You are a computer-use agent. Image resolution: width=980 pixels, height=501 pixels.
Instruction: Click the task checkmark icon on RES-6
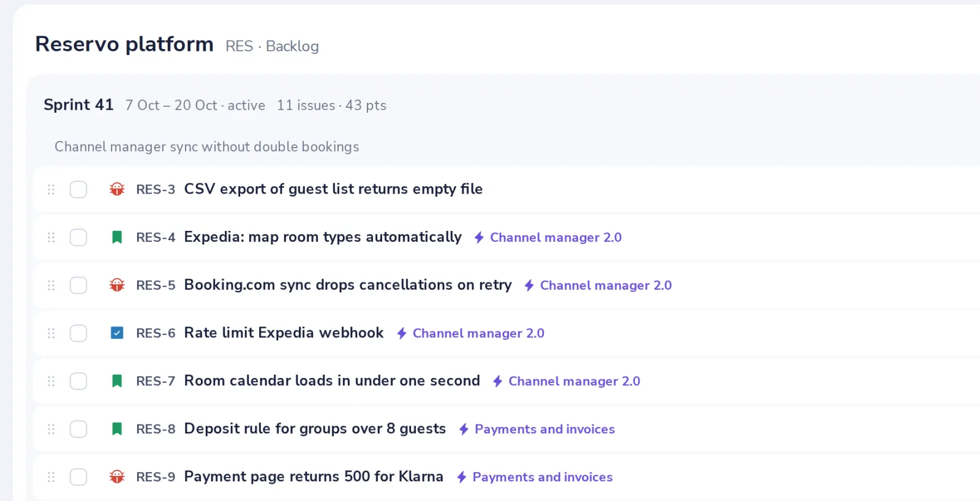pos(117,333)
